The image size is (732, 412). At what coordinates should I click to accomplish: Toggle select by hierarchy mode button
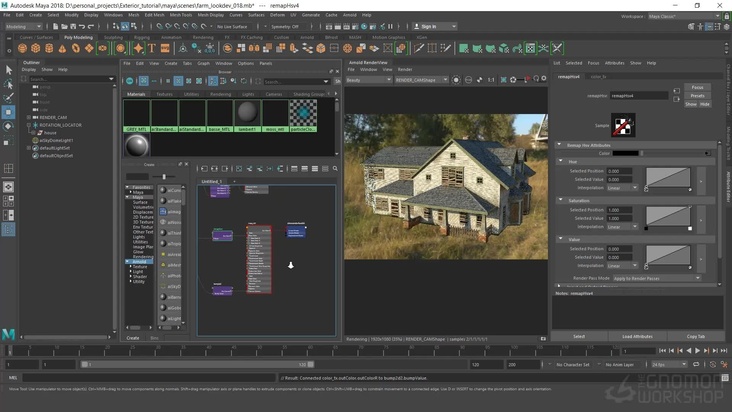[x=116, y=27]
